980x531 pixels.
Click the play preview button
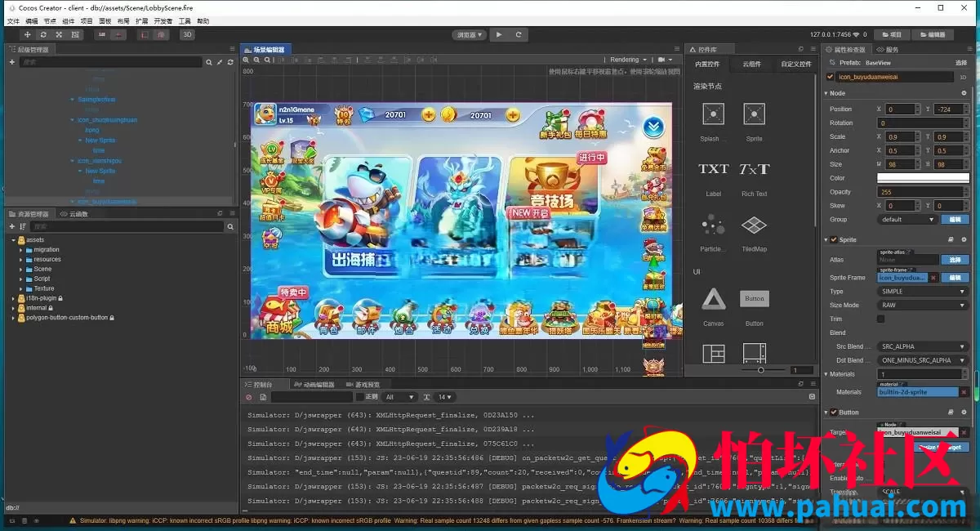click(499, 35)
